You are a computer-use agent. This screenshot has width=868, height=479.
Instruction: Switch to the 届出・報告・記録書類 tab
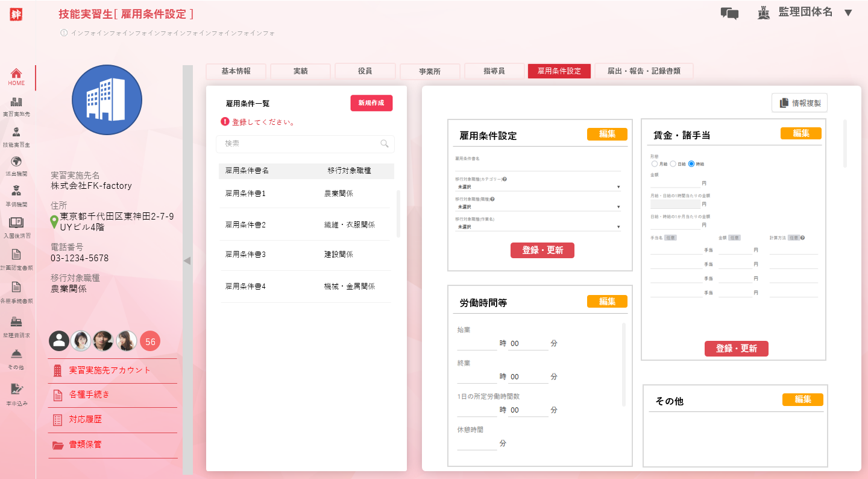(644, 71)
